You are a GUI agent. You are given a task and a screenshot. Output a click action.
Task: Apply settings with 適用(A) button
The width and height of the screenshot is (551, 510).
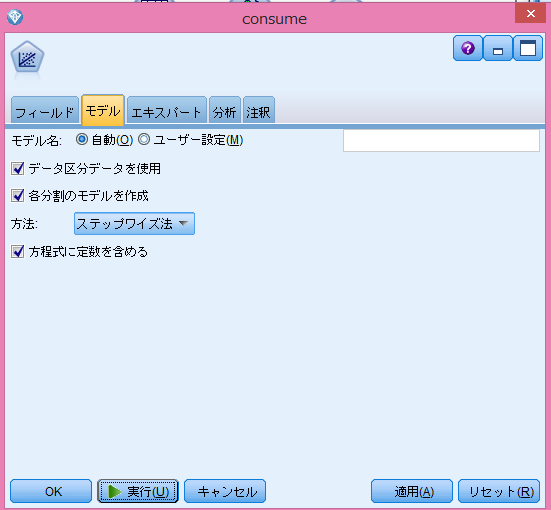[412, 491]
